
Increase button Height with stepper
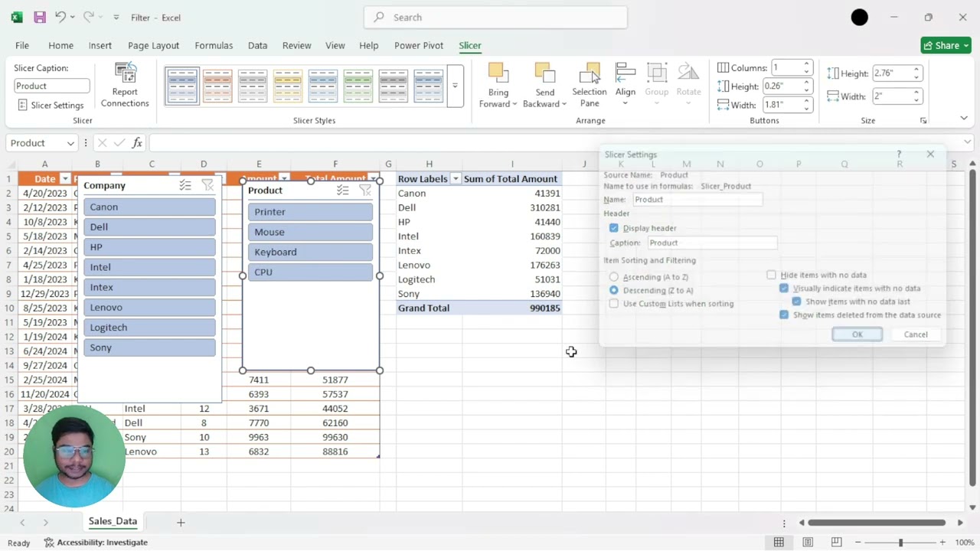tap(807, 83)
